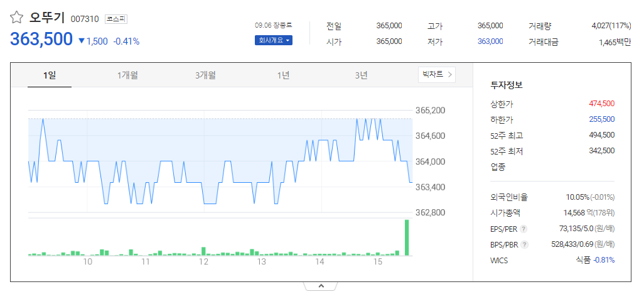Image resolution: width=644 pixels, height=294 pixels.
Task: Switch to the 1년 chart tab
Action: point(283,75)
